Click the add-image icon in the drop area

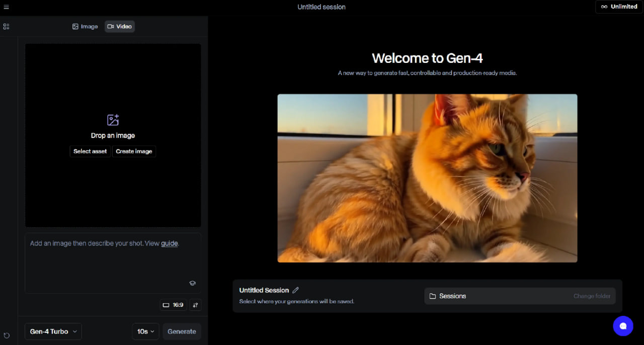click(113, 120)
